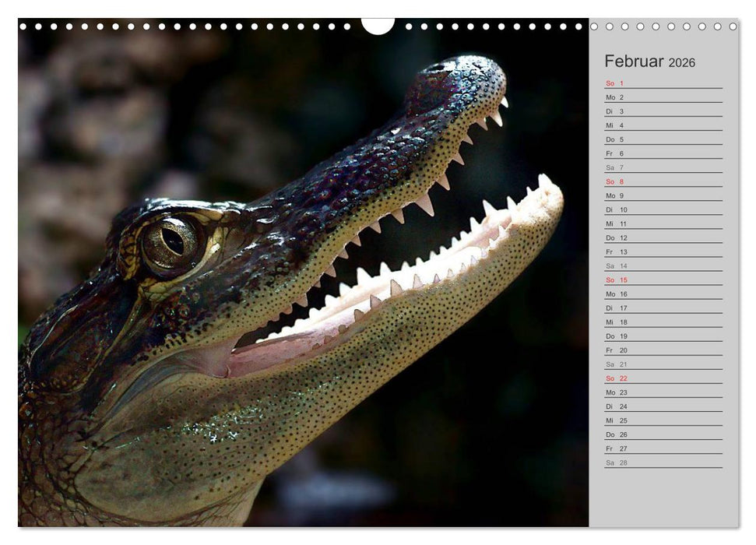Select Saturday row Sa 7

663,167
